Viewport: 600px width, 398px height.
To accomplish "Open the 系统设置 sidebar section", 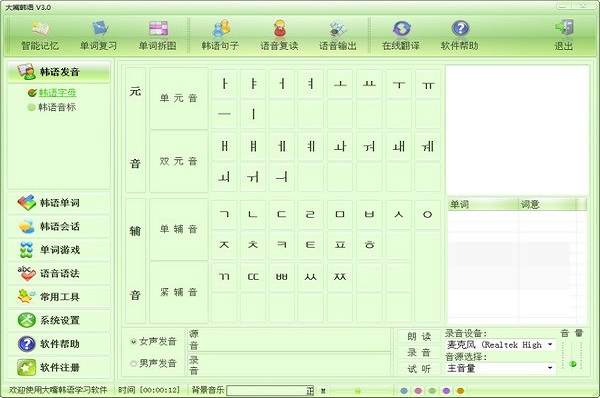I will click(59, 320).
